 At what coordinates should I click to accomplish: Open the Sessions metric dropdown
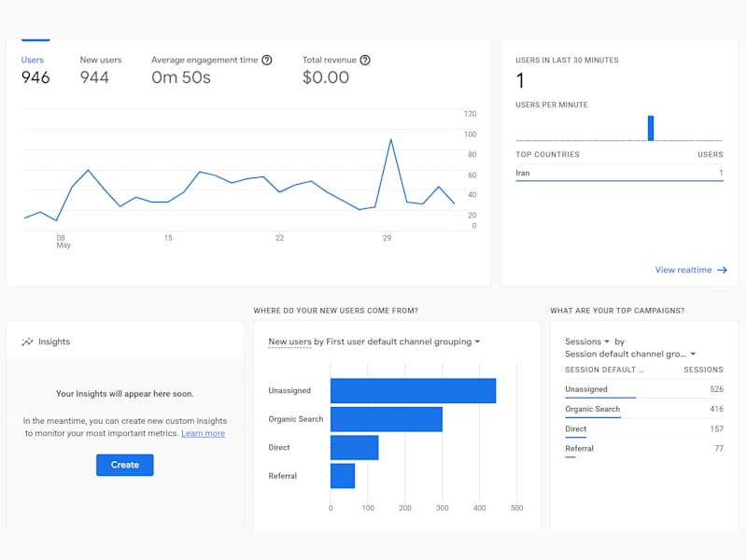(x=587, y=342)
